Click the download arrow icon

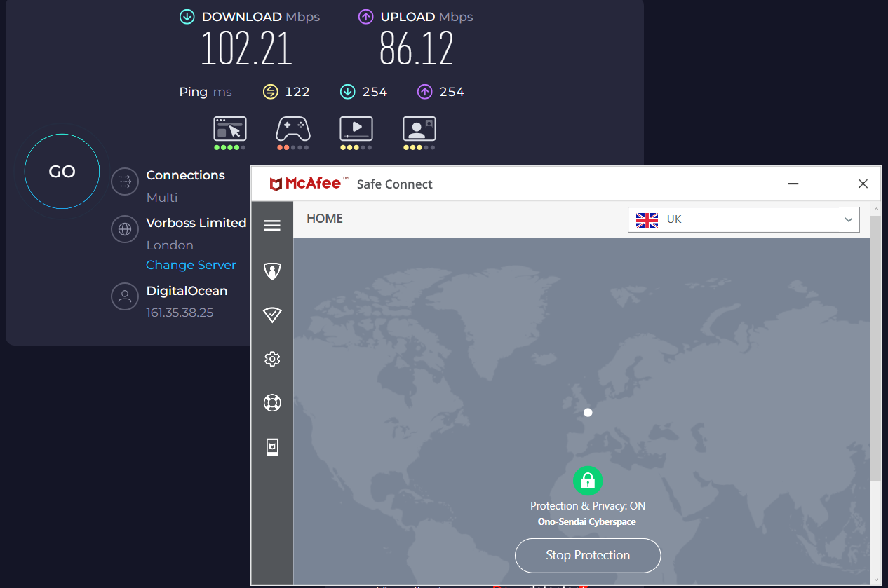187,17
